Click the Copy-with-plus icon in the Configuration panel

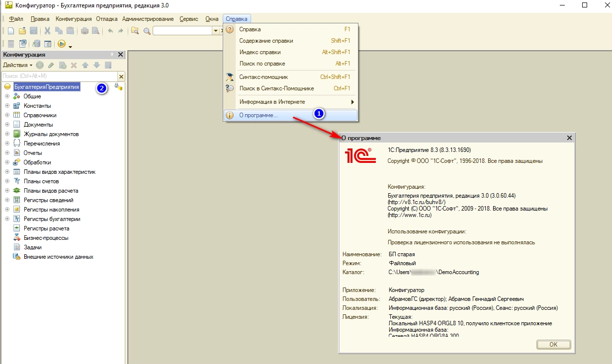coord(63,65)
